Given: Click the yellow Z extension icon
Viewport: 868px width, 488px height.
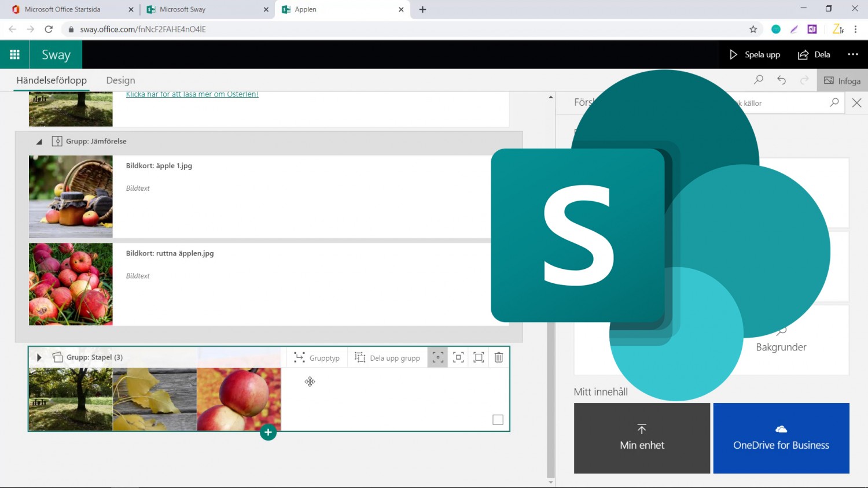Looking at the screenshot, I should [x=837, y=29].
